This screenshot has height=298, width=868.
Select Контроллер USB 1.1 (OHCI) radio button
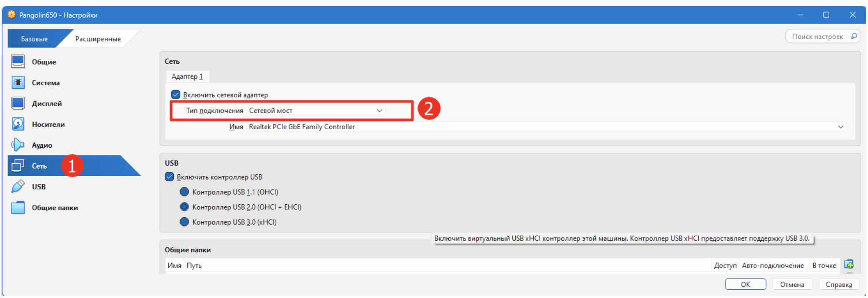coord(184,191)
